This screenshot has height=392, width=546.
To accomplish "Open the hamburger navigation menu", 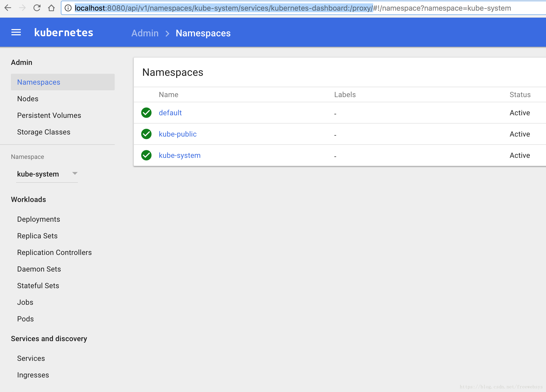I will (x=16, y=33).
